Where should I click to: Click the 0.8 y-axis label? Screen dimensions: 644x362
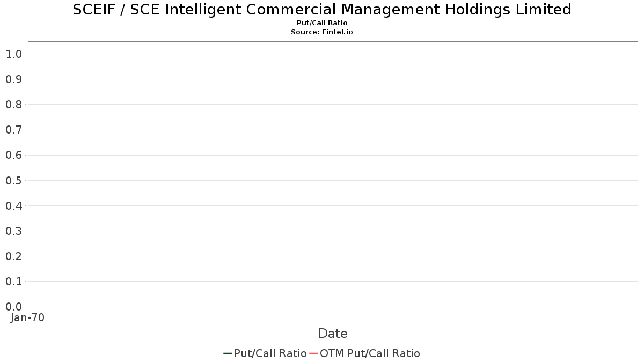click(x=14, y=105)
